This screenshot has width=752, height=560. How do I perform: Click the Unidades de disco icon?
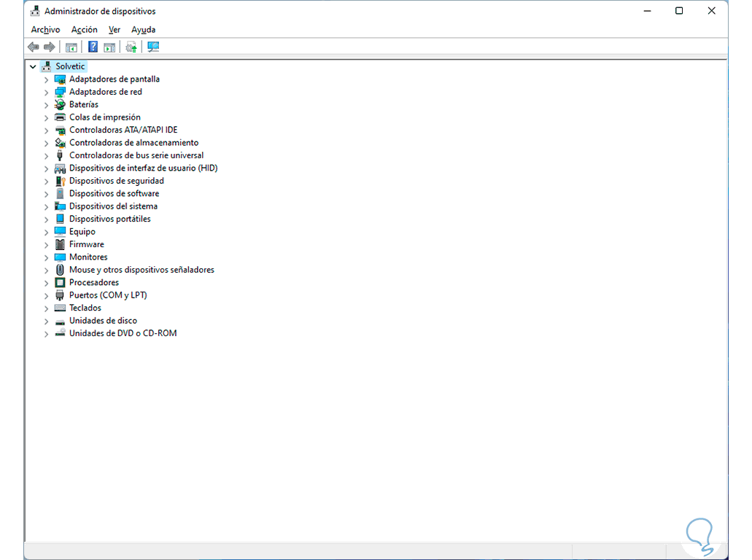[x=60, y=322]
